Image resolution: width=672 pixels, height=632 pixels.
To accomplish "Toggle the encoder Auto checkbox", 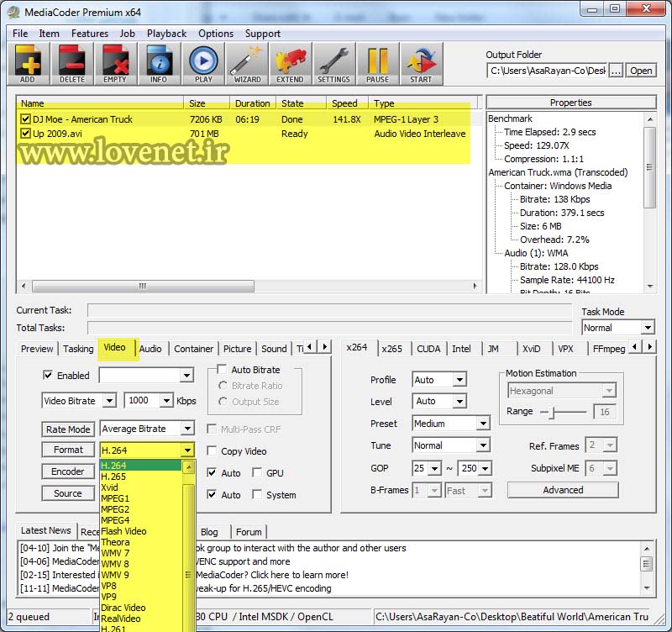I will click(x=212, y=472).
